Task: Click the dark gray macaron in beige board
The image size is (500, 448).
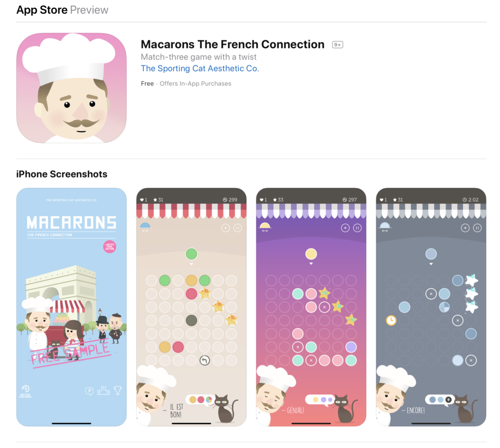Action: click(x=191, y=320)
